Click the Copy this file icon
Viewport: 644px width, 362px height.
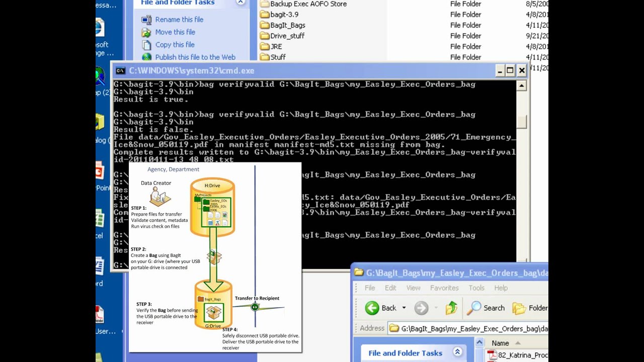[x=146, y=45]
